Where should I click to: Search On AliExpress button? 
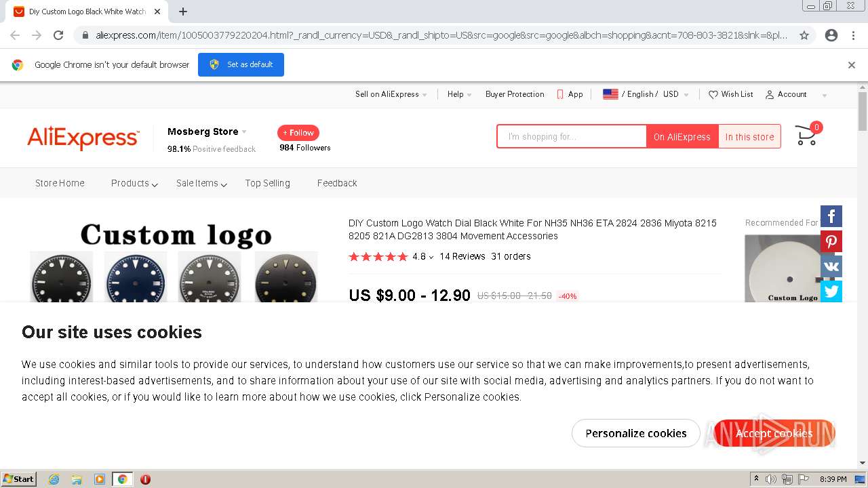tap(682, 136)
